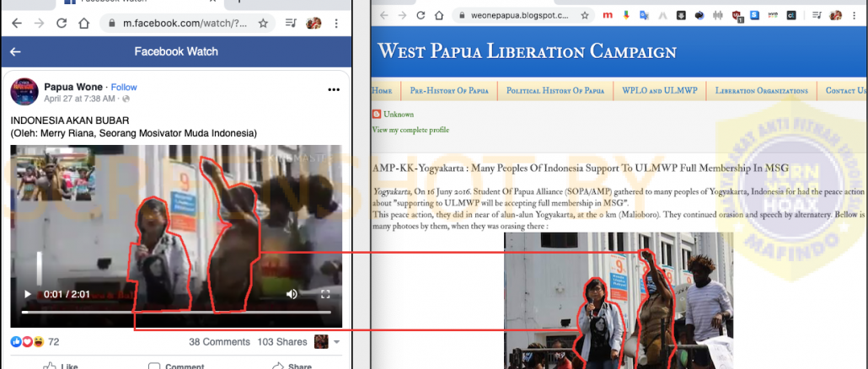Click the black download-box extension icon
This screenshot has height=369, width=868.
pyautogui.click(x=681, y=15)
